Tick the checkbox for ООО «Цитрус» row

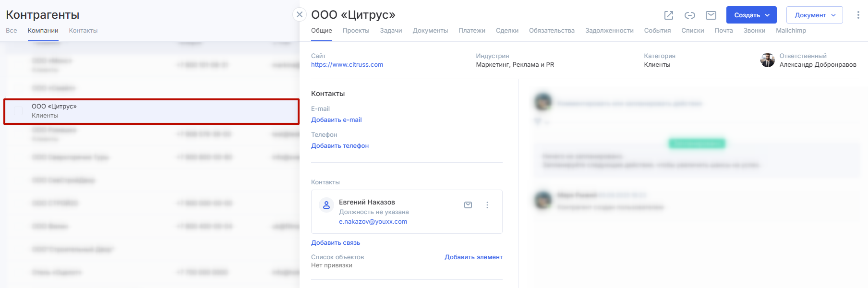point(18,111)
